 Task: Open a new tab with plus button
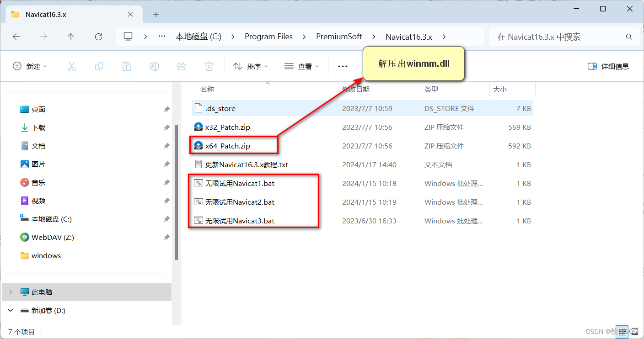tap(156, 15)
